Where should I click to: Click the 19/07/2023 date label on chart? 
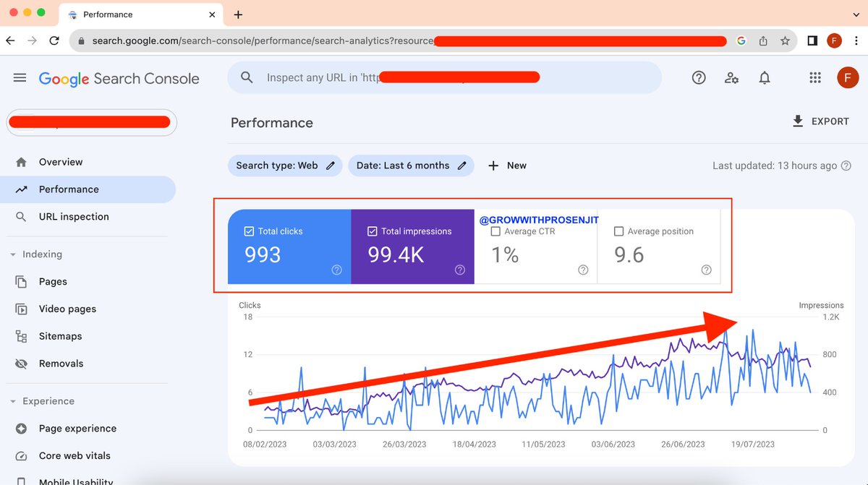click(x=753, y=445)
